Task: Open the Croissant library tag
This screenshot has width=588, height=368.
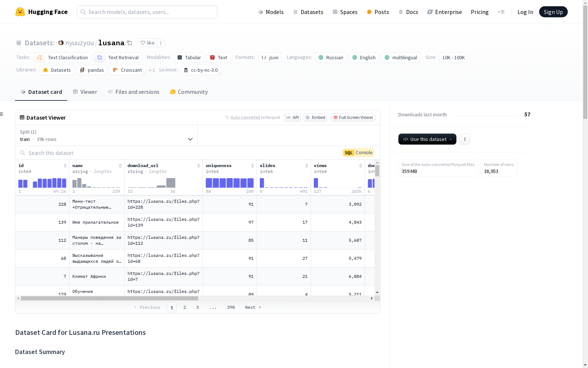Action: (x=128, y=70)
